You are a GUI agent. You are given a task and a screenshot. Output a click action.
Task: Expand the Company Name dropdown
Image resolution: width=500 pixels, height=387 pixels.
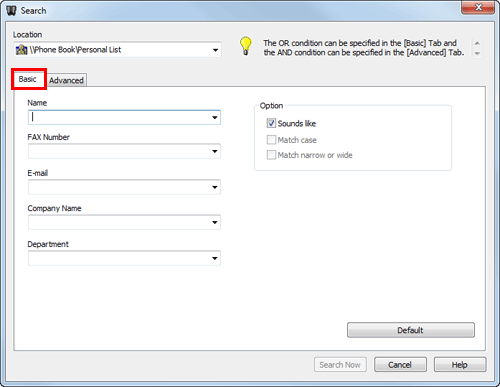(215, 222)
